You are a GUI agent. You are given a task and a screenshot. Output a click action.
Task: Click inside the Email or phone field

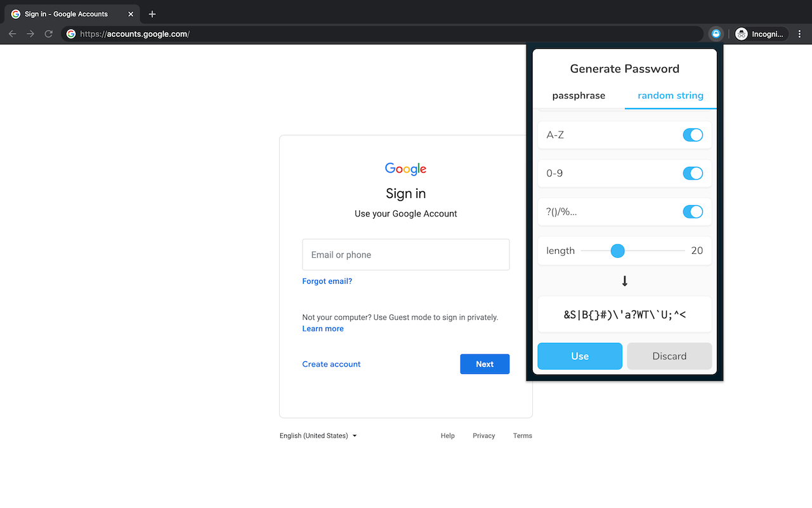(405, 254)
